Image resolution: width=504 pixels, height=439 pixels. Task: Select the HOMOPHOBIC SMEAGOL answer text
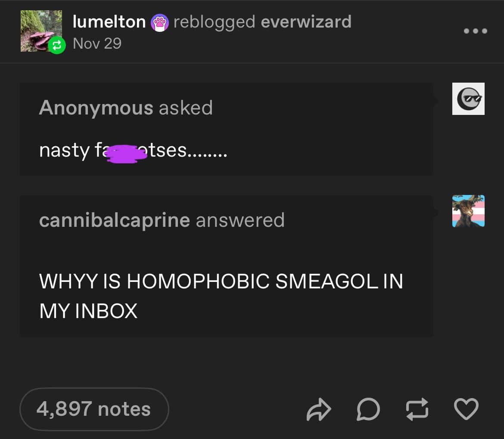click(x=221, y=296)
